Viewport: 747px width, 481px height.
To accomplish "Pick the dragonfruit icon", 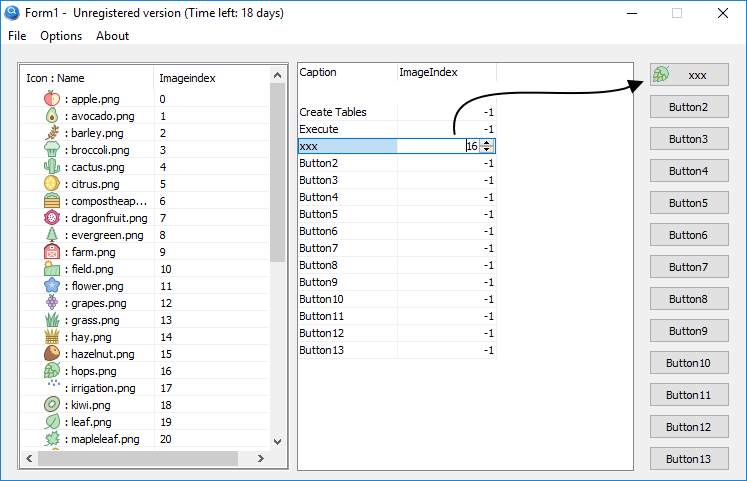I will [x=52, y=218].
